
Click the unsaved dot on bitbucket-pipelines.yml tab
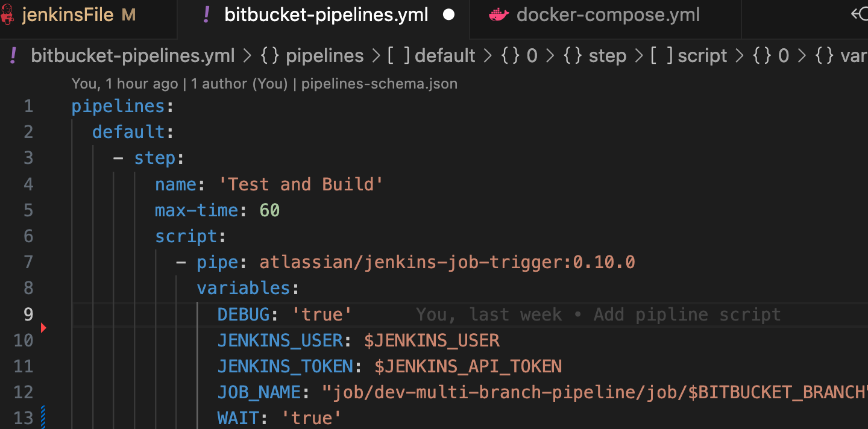point(448,15)
